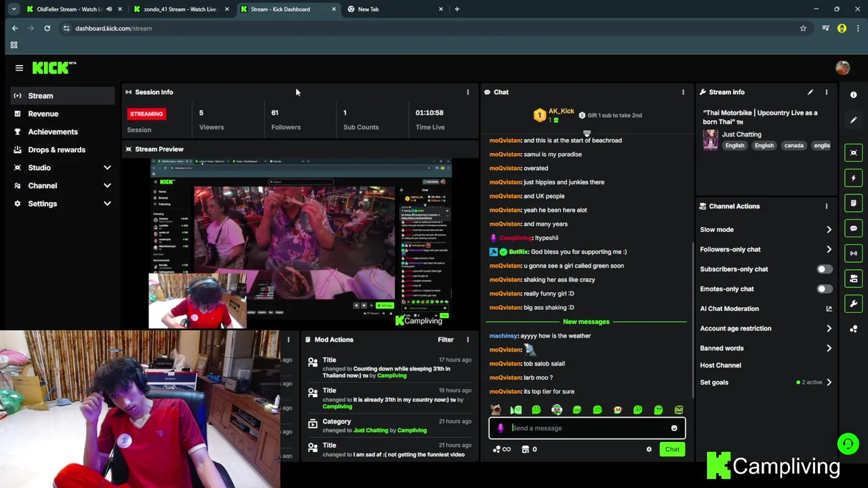Toggle Emotes-only chat switch
Viewport: 868px width, 488px height.
pyautogui.click(x=824, y=289)
